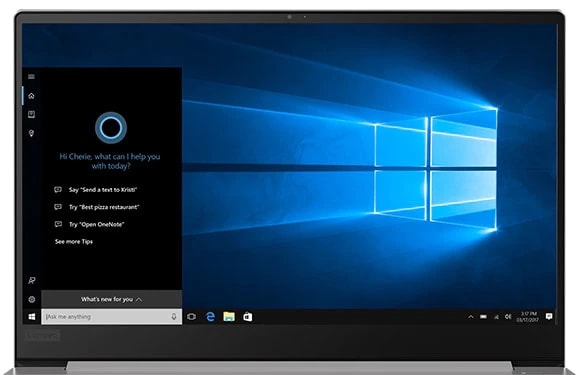Show hidden system tray icons
This screenshot has height=375, width=577.
(x=471, y=316)
